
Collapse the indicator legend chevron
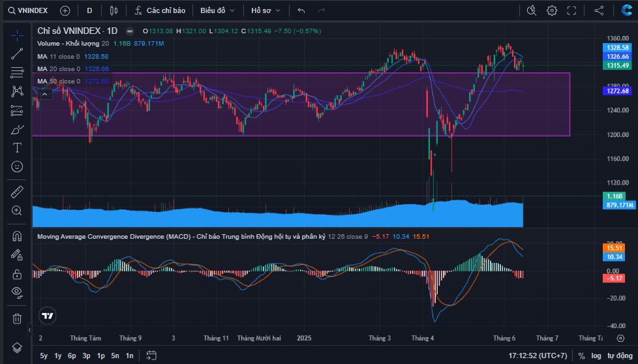pyautogui.click(x=45, y=95)
